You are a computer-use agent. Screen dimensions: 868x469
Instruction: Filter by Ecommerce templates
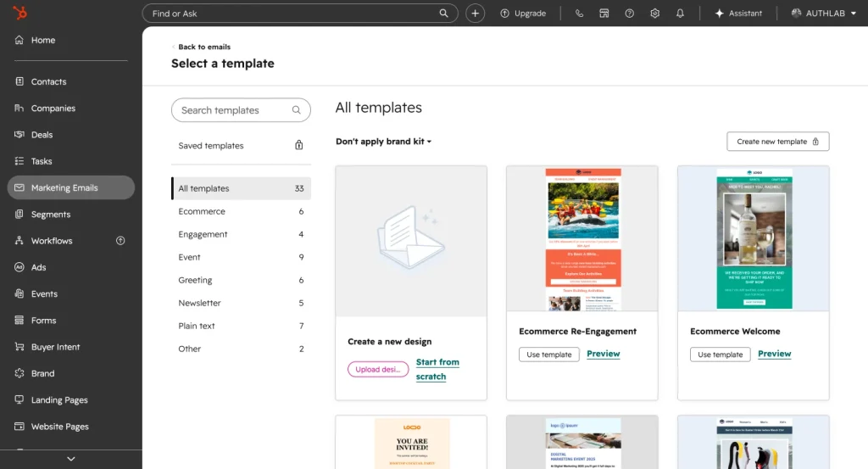coord(241,211)
